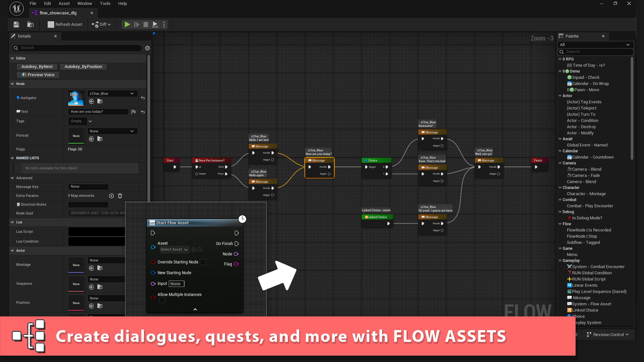
Task: Click the Blue Instigator thumbnail
Action: tap(76, 98)
